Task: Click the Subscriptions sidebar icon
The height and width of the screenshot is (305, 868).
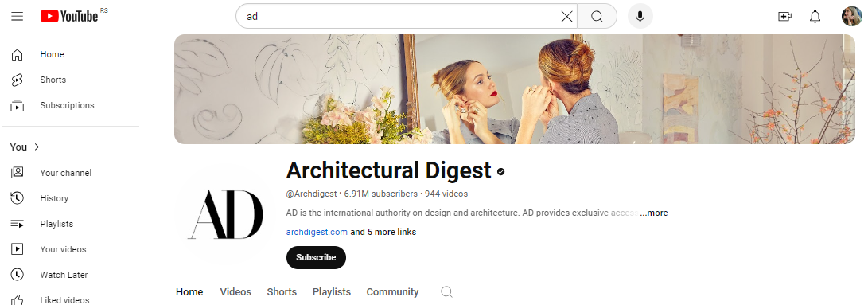Action: point(18,105)
